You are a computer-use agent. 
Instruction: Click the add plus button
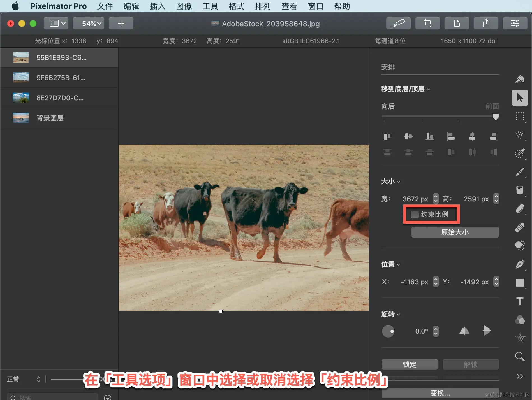pyautogui.click(x=121, y=23)
